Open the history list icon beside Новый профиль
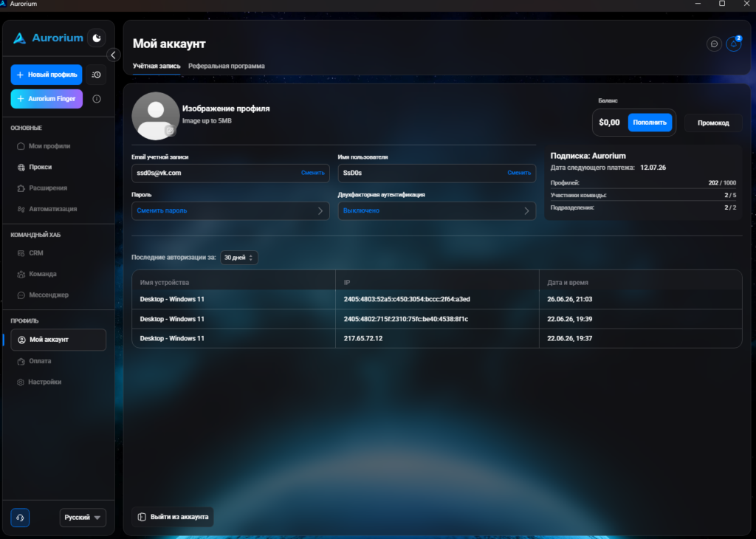The width and height of the screenshot is (756, 539). click(x=97, y=75)
